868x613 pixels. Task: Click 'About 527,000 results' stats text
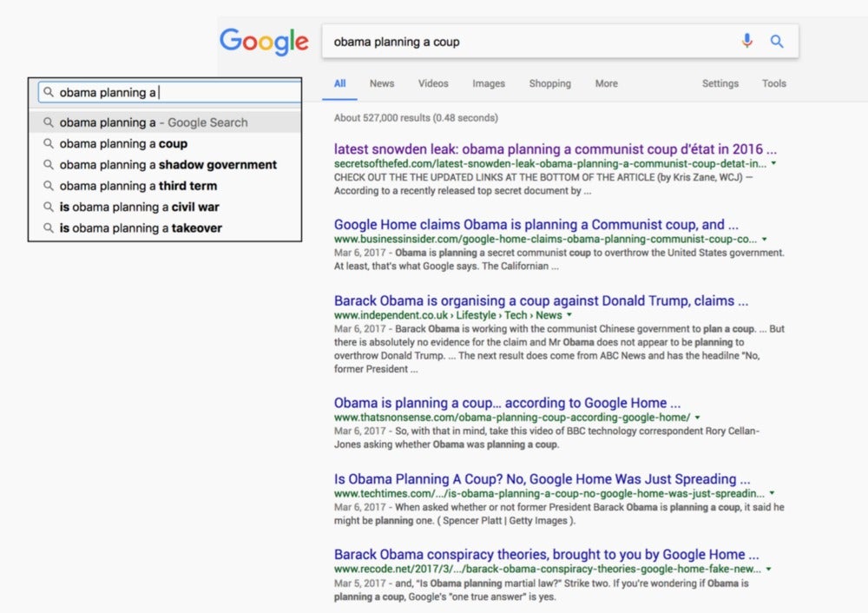pyautogui.click(x=416, y=118)
